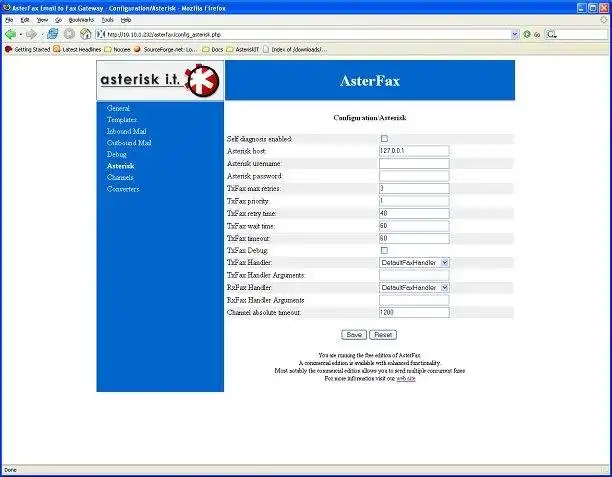612x477 pixels.
Task: Open the Getting Started bookmark
Action: coord(27,50)
